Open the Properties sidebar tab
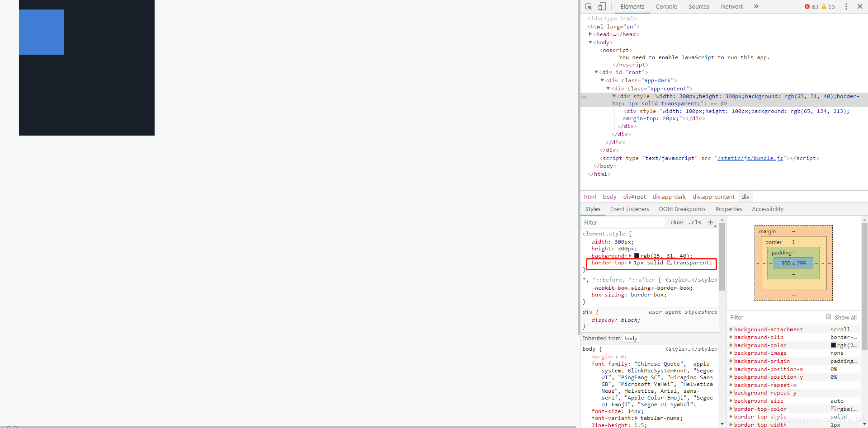The height and width of the screenshot is (428, 868). coord(729,209)
